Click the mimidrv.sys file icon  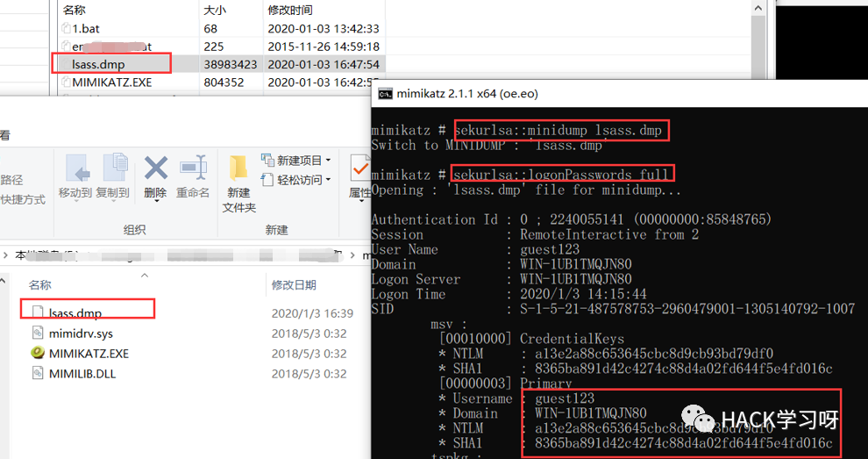(x=38, y=333)
